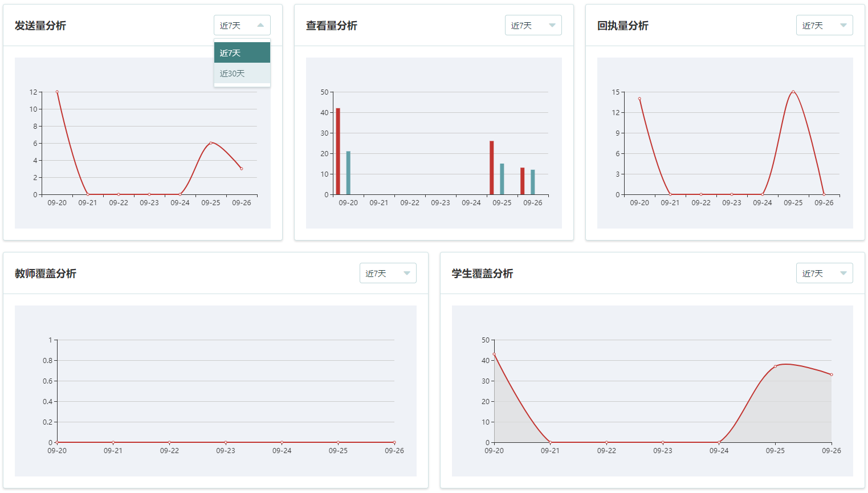Click teal 09-20 bar in 查看量分析 chart
Viewport: 868px width, 493px height.
coord(348,173)
